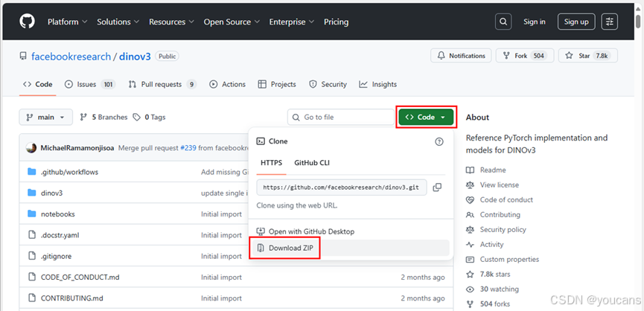Expand the Open Source menu
This screenshot has height=311, width=644.
[x=232, y=22]
